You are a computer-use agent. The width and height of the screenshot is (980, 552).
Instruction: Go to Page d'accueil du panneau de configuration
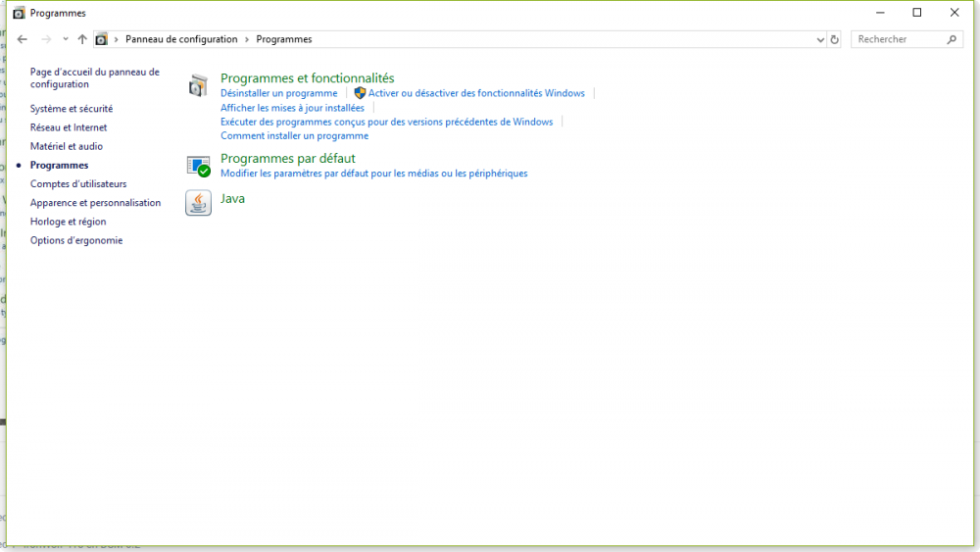(x=94, y=78)
